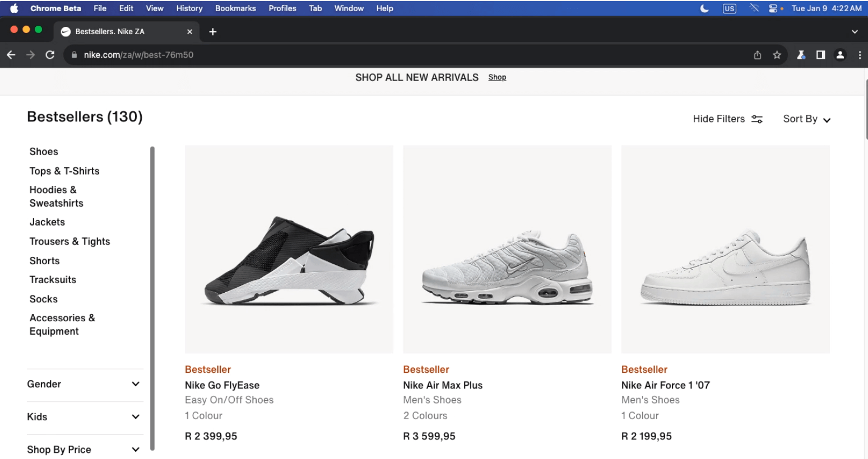Click the Shop link for new arrivals
This screenshot has height=459, width=868.
coord(497,77)
